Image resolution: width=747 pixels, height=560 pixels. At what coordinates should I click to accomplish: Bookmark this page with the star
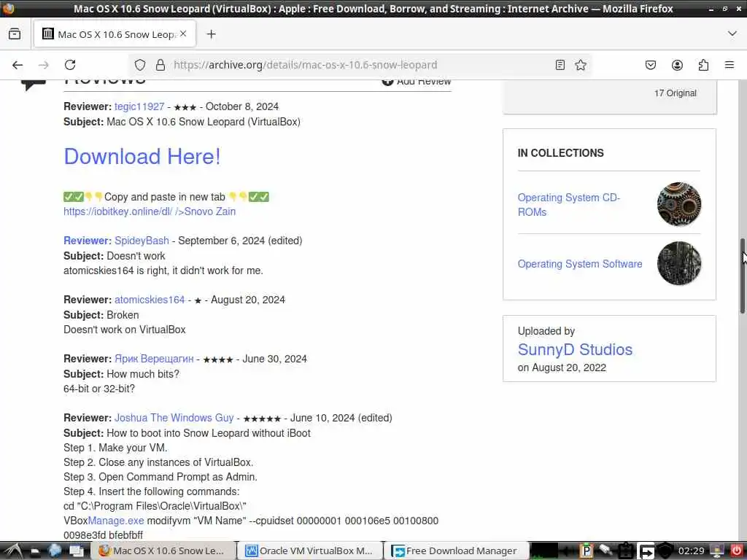[580, 65]
